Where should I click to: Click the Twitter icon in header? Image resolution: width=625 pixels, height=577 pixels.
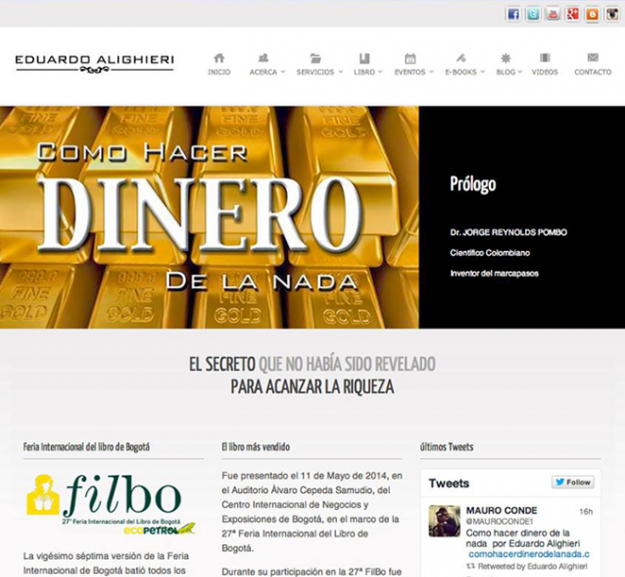point(533,14)
